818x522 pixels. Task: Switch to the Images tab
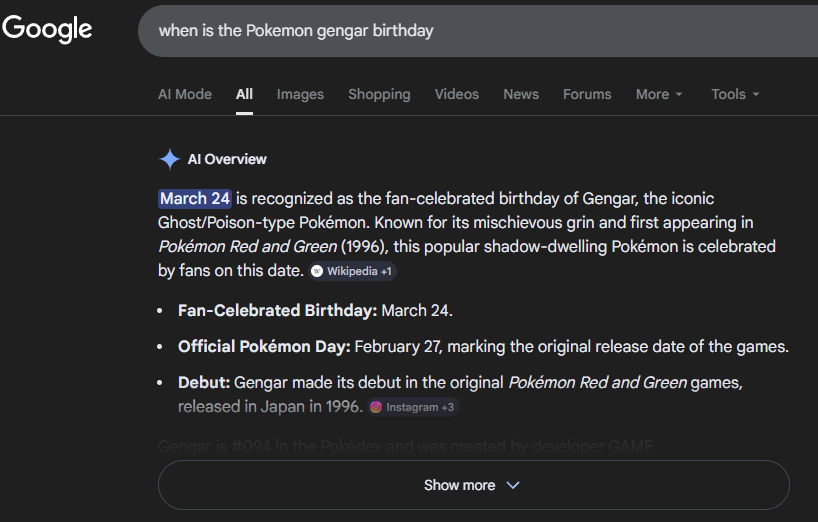tap(300, 94)
